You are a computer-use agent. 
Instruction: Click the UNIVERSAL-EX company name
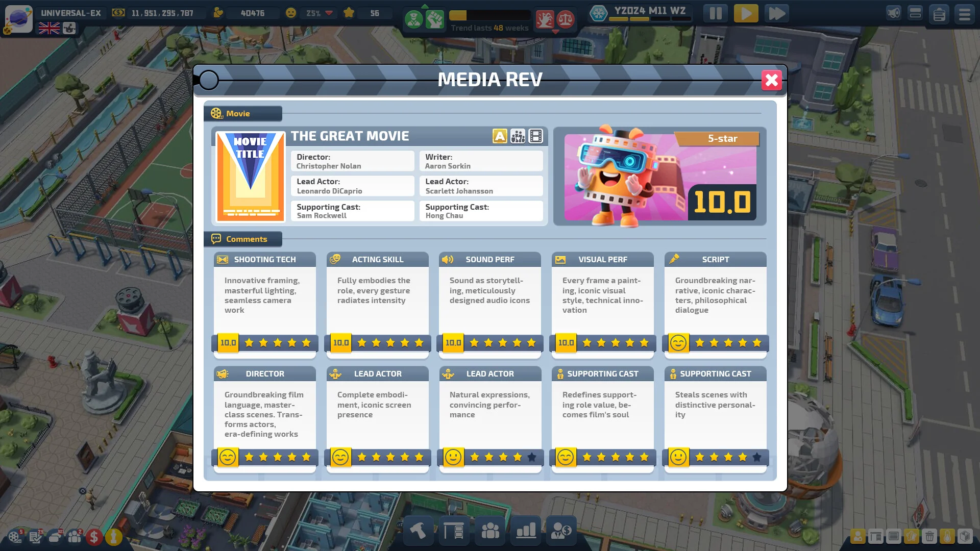point(71,12)
